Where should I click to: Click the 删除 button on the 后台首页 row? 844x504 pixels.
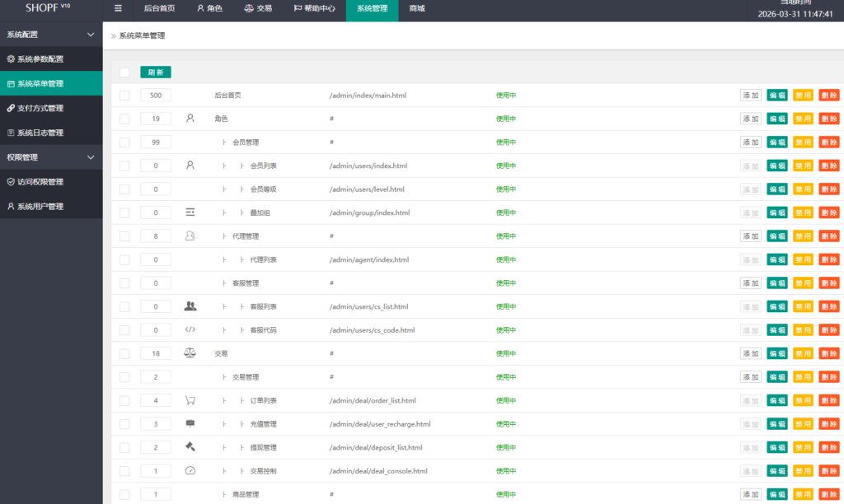point(828,95)
